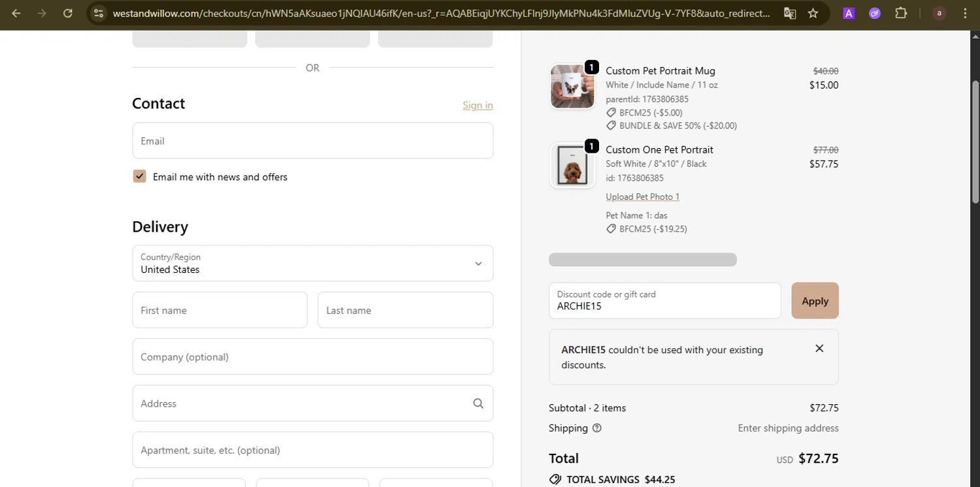This screenshot has width=980, height=487.
Task: Click the Pet Name 1: das text
Action: point(636,215)
